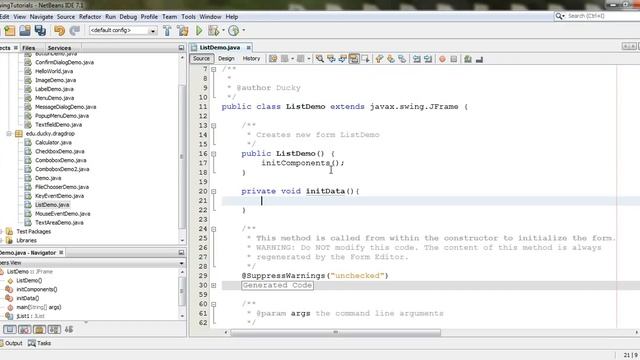This screenshot has width=640, height=360.
Task: Click the Open Project toolbar icon
Action: (x=25, y=31)
